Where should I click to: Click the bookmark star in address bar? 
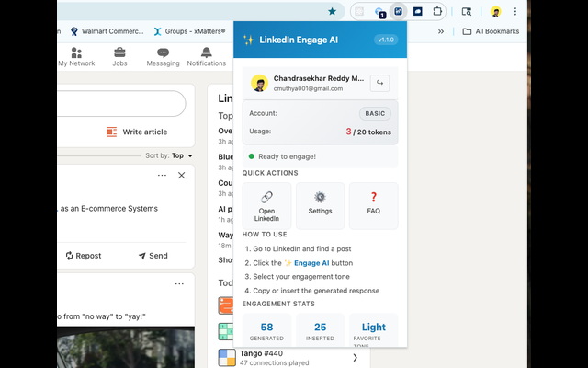[x=332, y=12]
